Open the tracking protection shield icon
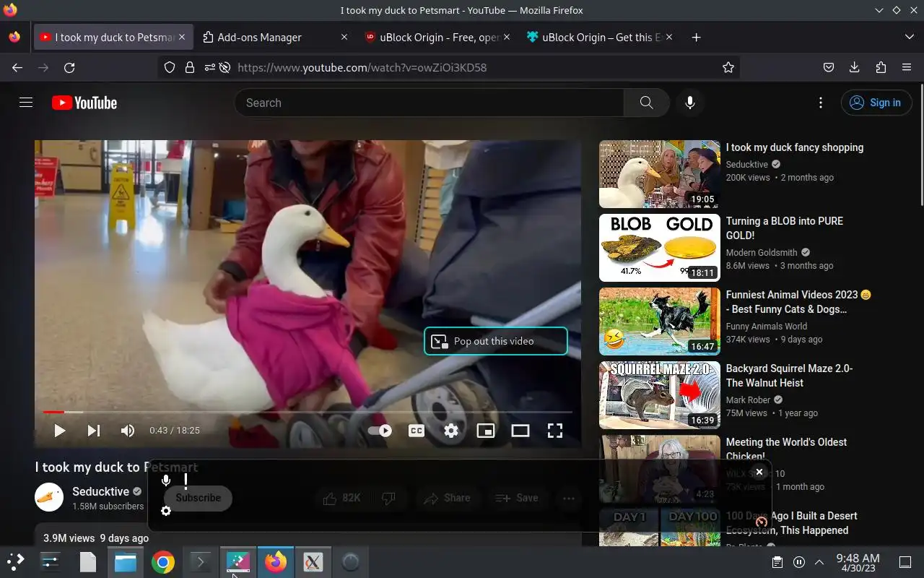The height and width of the screenshot is (578, 924). pos(170,67)
